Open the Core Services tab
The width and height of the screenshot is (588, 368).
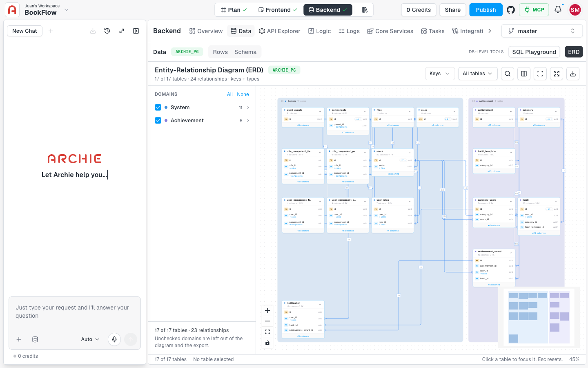[390, 31]
